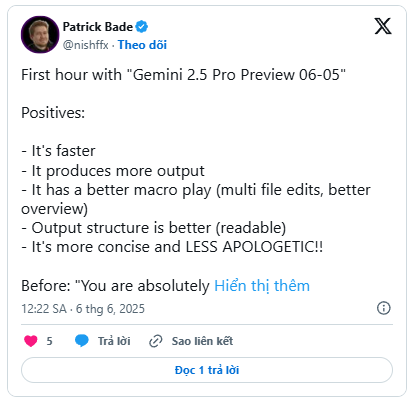Copy link via Sao liên kết text
Screen dimensions: 415x403
pos(202,341)
